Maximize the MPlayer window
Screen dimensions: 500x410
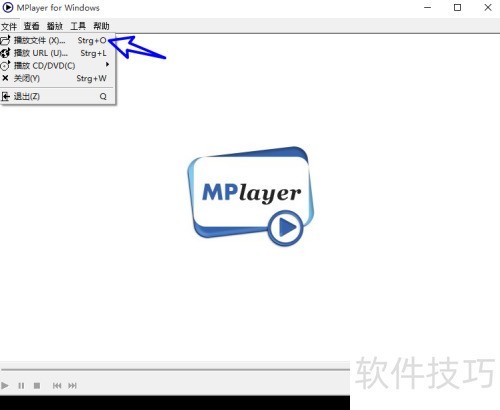click(458, 7)
